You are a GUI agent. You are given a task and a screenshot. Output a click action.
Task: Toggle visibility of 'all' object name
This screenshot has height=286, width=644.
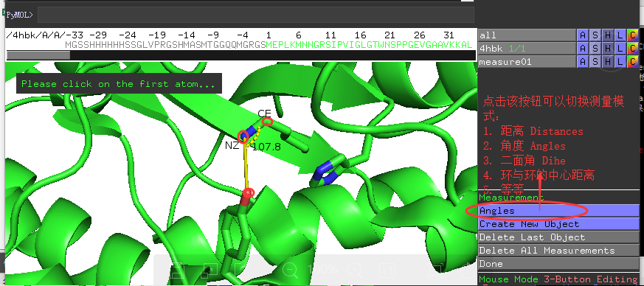pyautogui.click(x=527, y=35)
